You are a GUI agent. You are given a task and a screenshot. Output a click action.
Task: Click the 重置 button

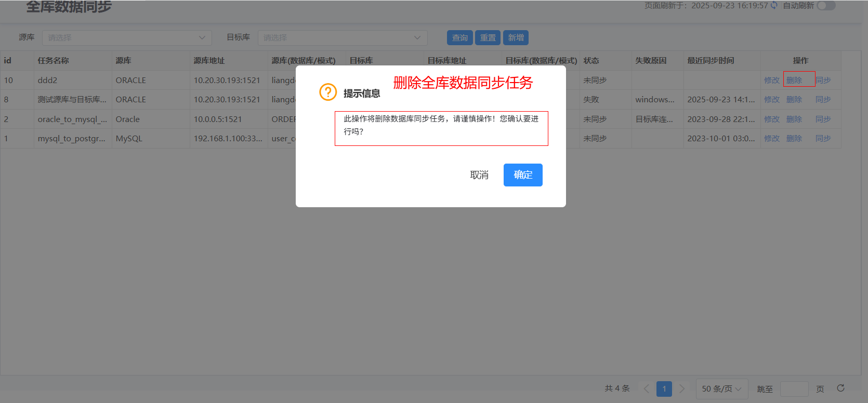488,38
